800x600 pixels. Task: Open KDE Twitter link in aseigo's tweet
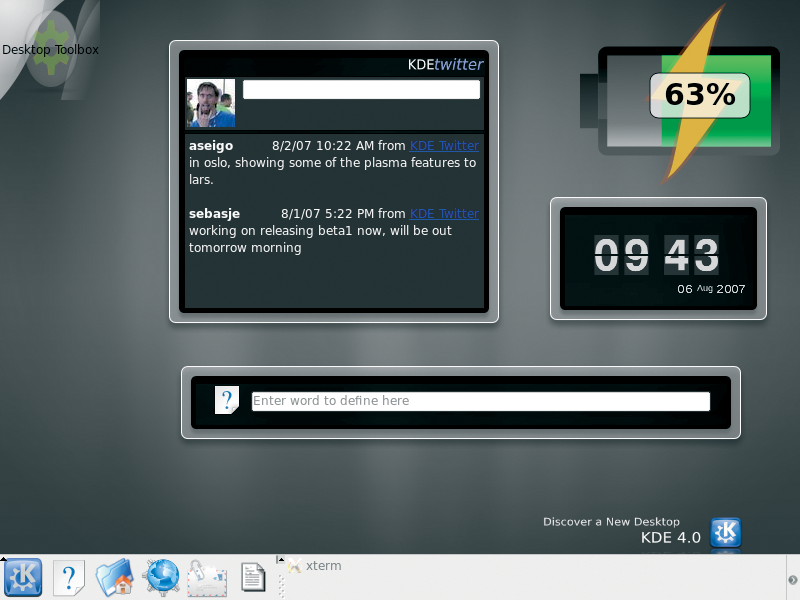click(444, 145)
